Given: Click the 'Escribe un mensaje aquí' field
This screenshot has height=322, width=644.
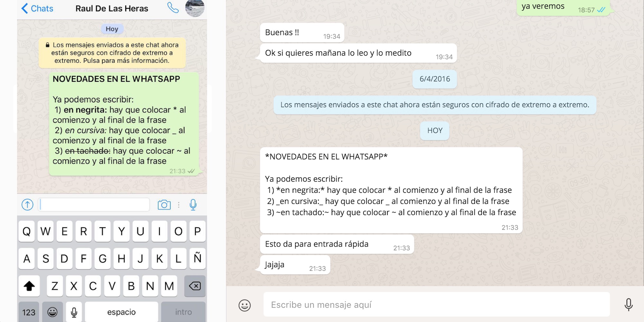Looking at the screenshot, I should (x=436, y=305).
